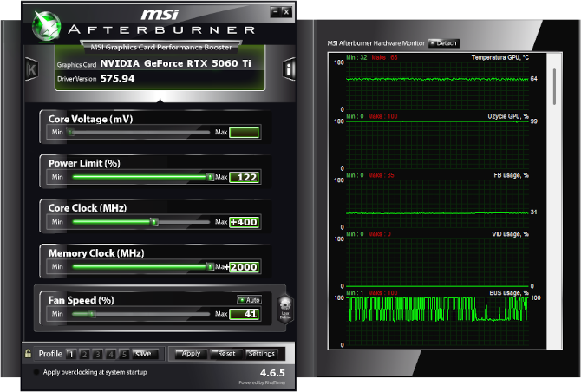Click the hardware monitor vertical scrollbar
The image size is (581, 392).
[x=554, y=87]
